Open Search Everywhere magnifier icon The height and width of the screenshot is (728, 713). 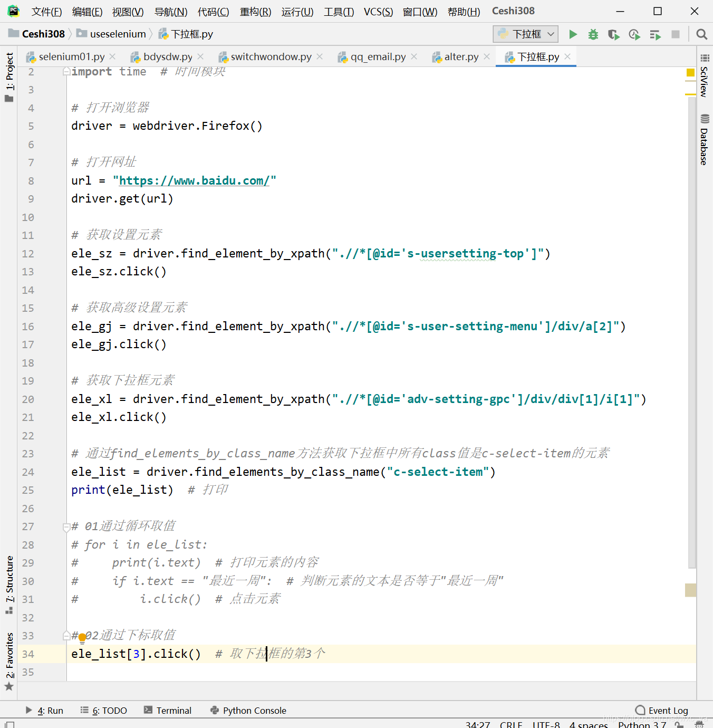[x=701, y=34]
